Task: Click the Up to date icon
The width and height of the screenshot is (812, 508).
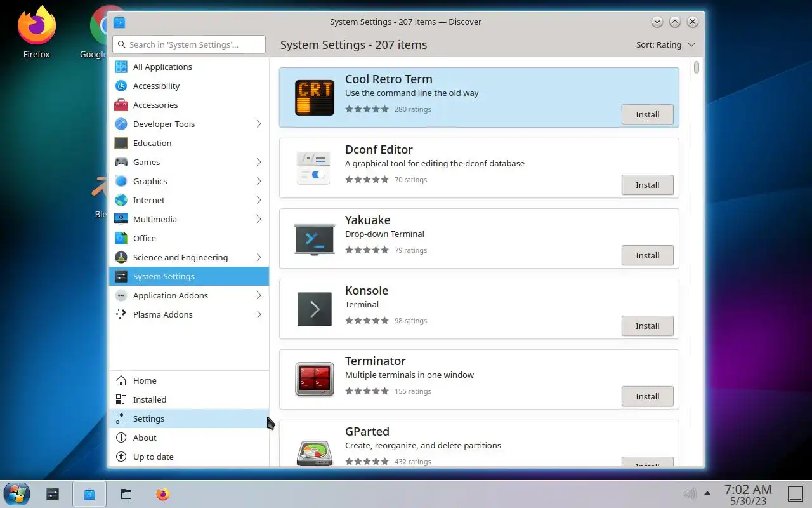Action: [121, 457]
